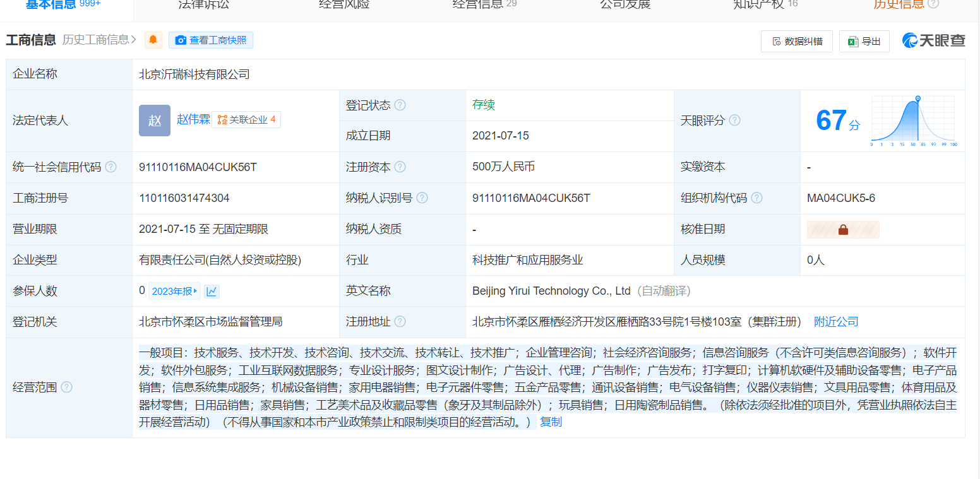Click the locked 核准日期 value
Image resolution: width=980 pixels, height=479 pixels.
pyautogui.click(x=843, y=230)
